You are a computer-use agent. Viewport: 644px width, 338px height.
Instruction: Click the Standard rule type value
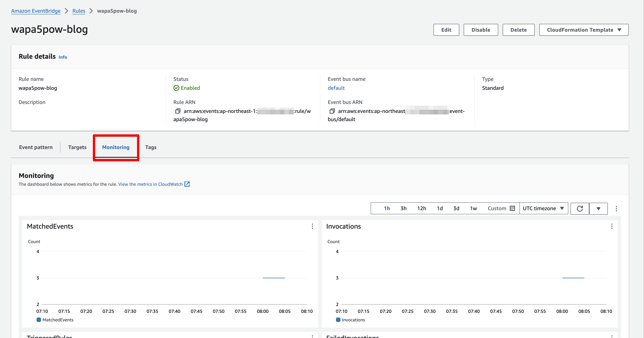tap(493, 88)
